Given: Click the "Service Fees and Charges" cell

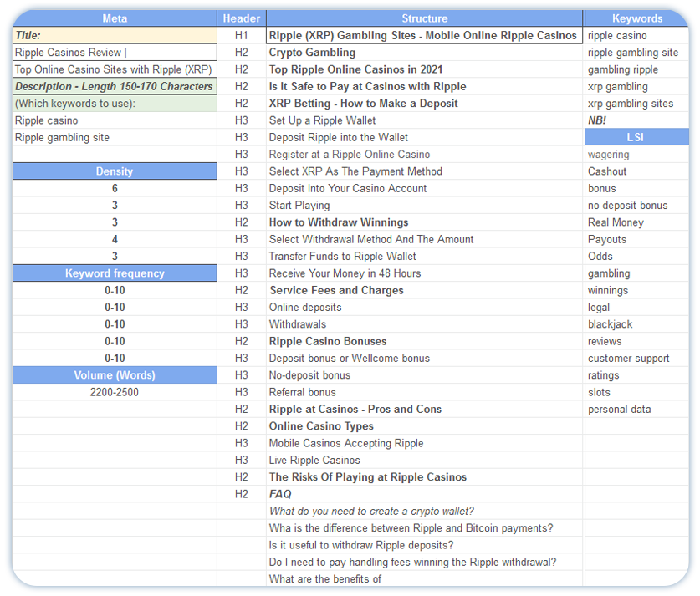Looking at the screenshot, I should (424, 290).
